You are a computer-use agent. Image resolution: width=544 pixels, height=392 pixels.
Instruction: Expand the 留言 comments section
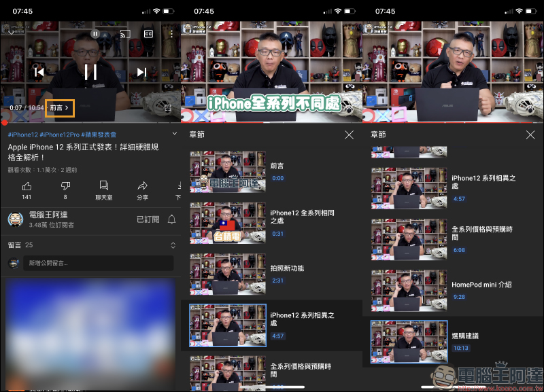tap(173, 245)
